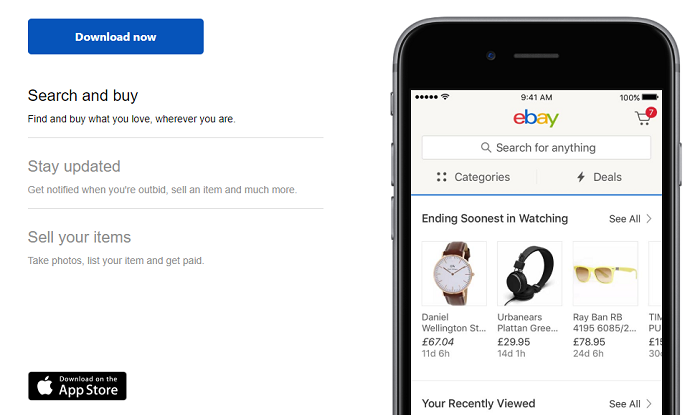This screenshot has width=700, height=415.
Task: Open the Categories tab
Action: [x=473, y=177]
